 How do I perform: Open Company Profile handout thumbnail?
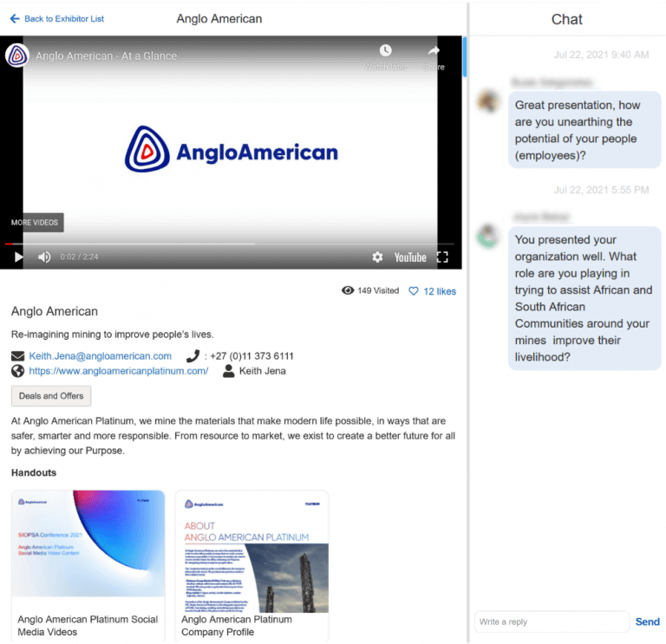point(251,543)
